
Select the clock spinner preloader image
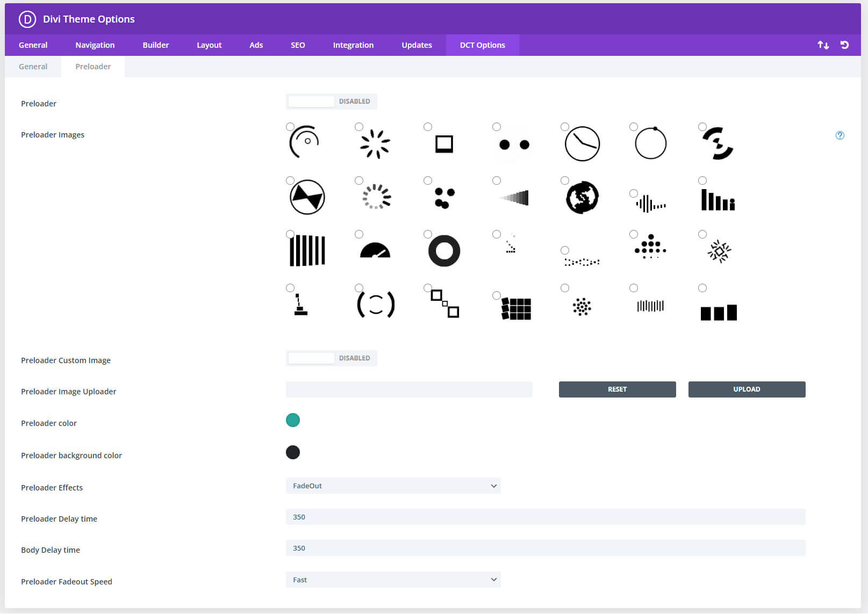pos(564,127)
